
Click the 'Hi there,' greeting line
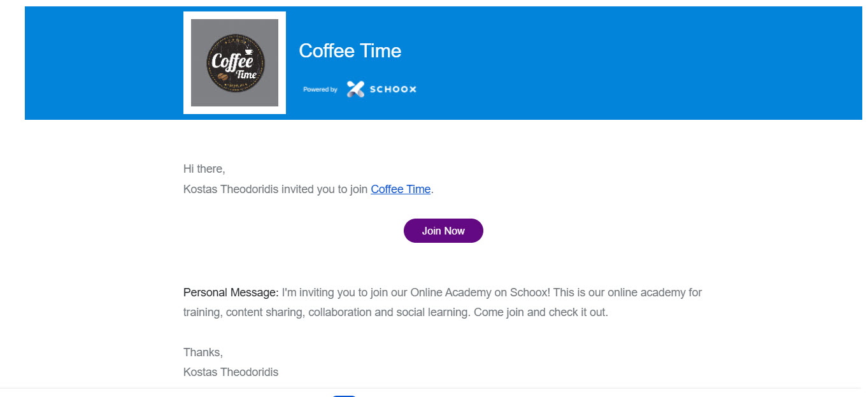[x=204, y=169]
